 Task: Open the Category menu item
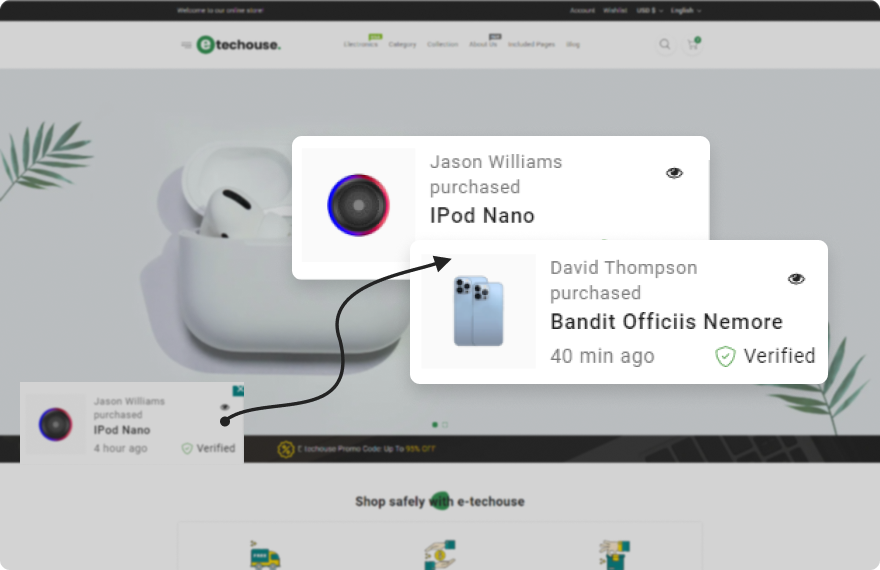pyautogui.click(x=402, y=45)
